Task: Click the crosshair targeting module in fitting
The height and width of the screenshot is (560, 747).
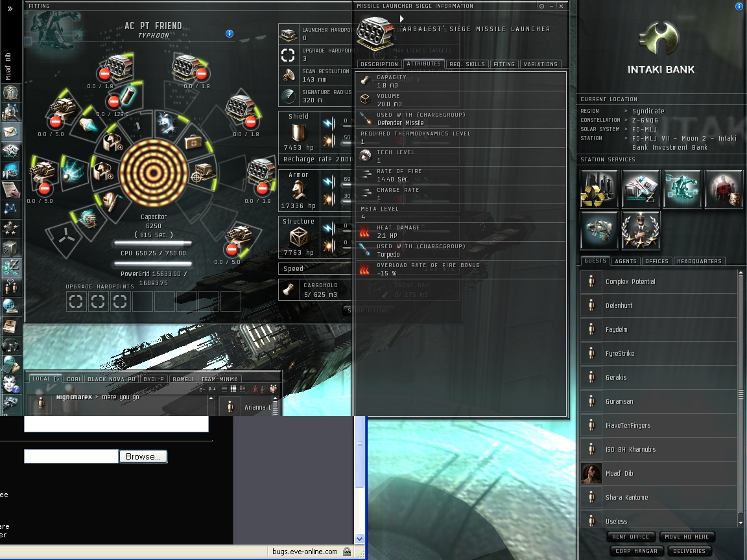Action: (x=202, y=172)
